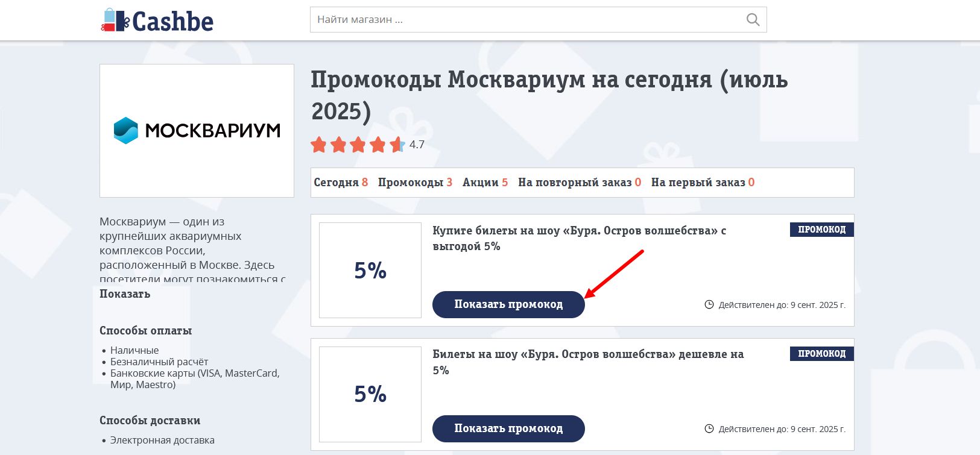The width and height of the screenshot is (980, 455).
Task: Select the На повторный заказ tab
Action: point(580,183)
